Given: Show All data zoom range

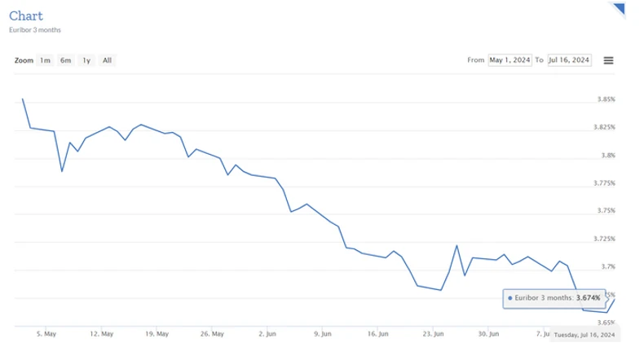Looking at the screenshot, I should coord(107,60).
